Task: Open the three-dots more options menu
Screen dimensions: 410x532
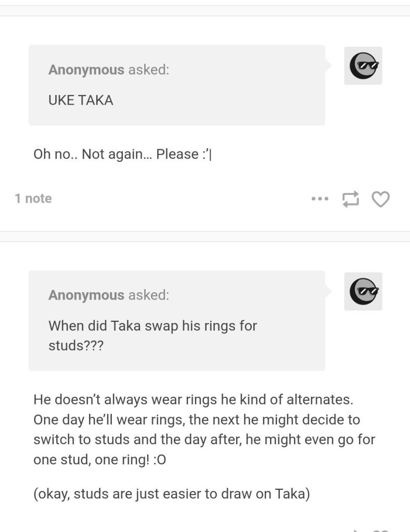Action: click(320, 199)
